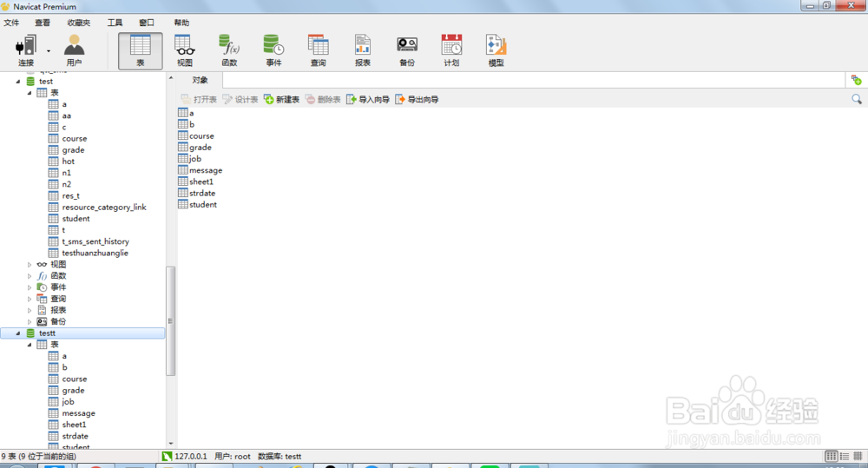Expand the 事件 node in tree
Screen dimensions: 868x468
30,287
